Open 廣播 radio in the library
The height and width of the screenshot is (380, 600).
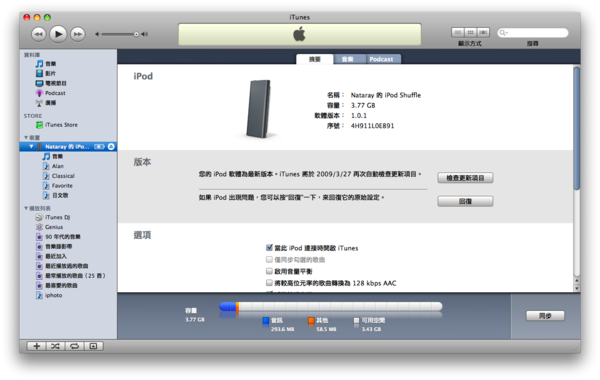(46, 103)
